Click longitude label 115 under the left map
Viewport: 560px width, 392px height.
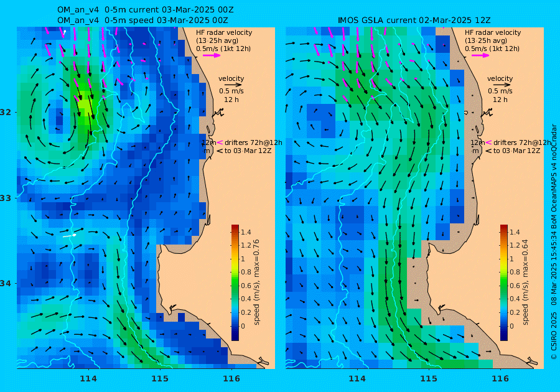(x=160, y=379)
